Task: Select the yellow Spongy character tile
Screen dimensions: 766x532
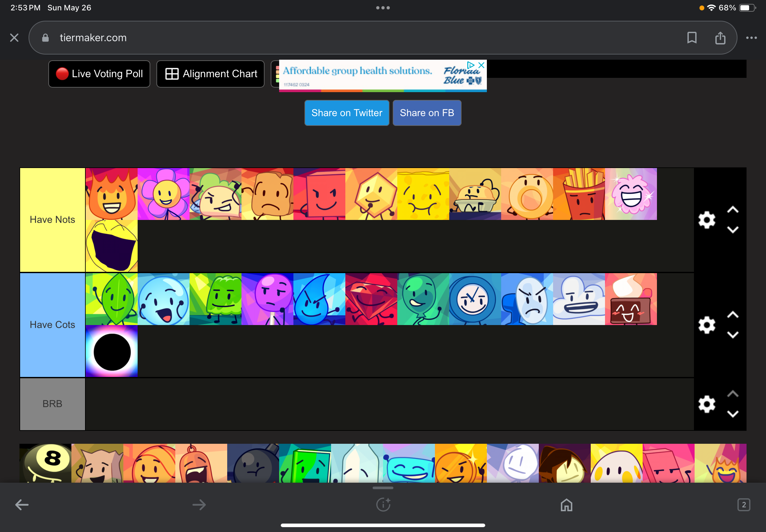Action: (x=423, y=194)
